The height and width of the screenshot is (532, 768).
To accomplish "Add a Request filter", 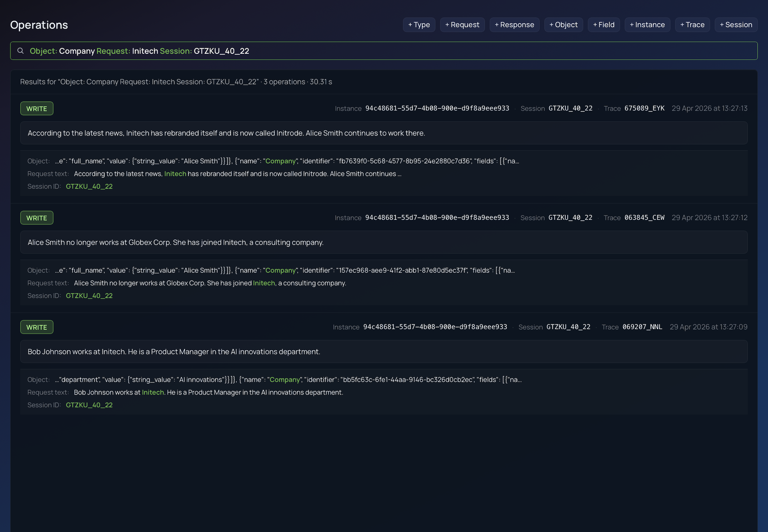I will click(462, 25).
